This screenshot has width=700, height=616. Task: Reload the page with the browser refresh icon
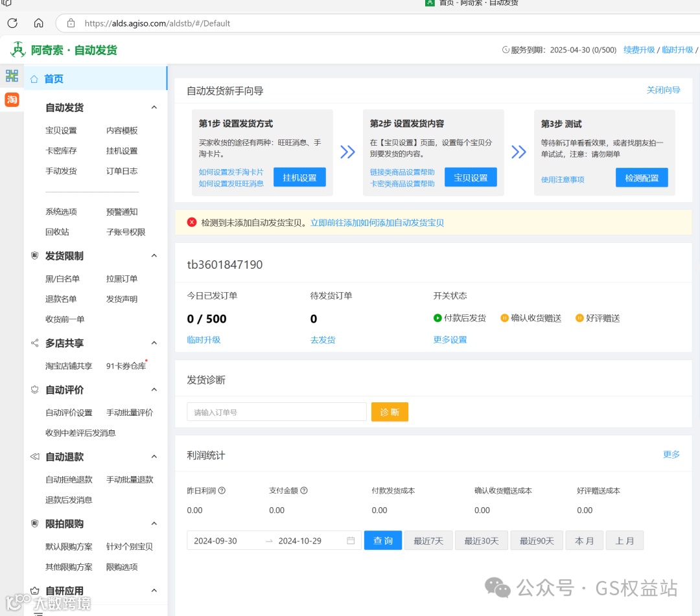coord(12,23)
